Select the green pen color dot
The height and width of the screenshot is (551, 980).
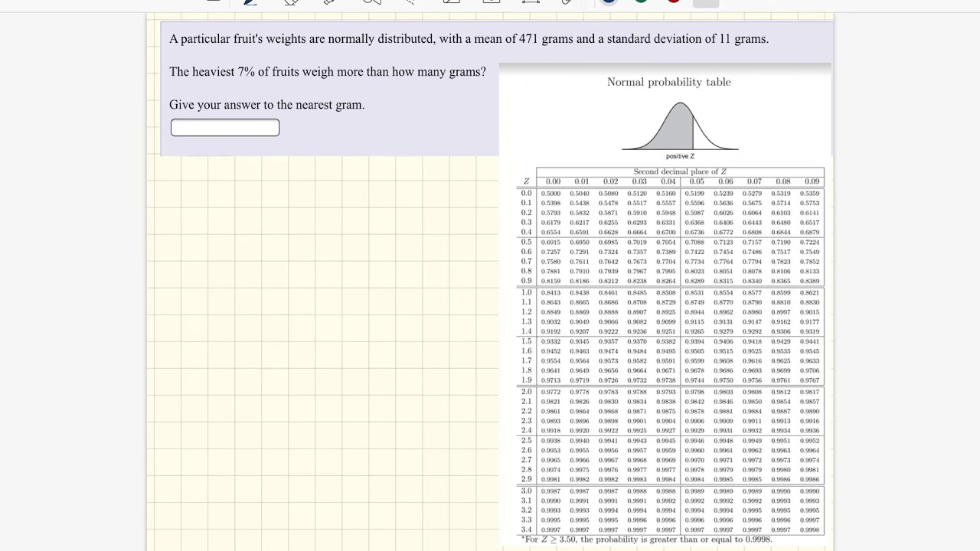coord(642,2)
